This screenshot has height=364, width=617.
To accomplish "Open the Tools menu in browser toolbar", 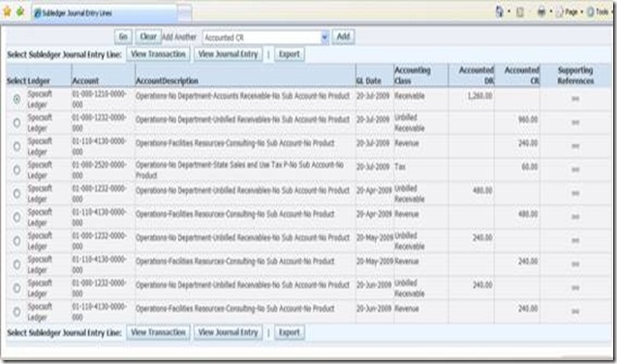I will point(599,12).
